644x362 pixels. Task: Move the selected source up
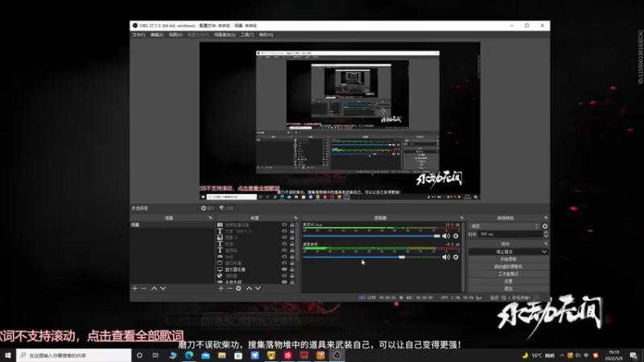pyautogui.click(x=249, y=289)
